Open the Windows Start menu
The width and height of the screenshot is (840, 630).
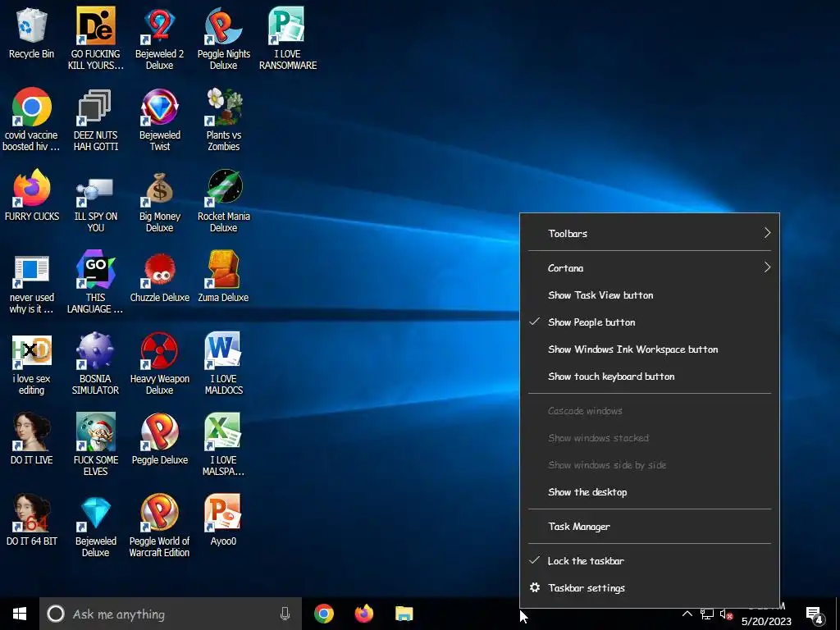click(20, 614)
